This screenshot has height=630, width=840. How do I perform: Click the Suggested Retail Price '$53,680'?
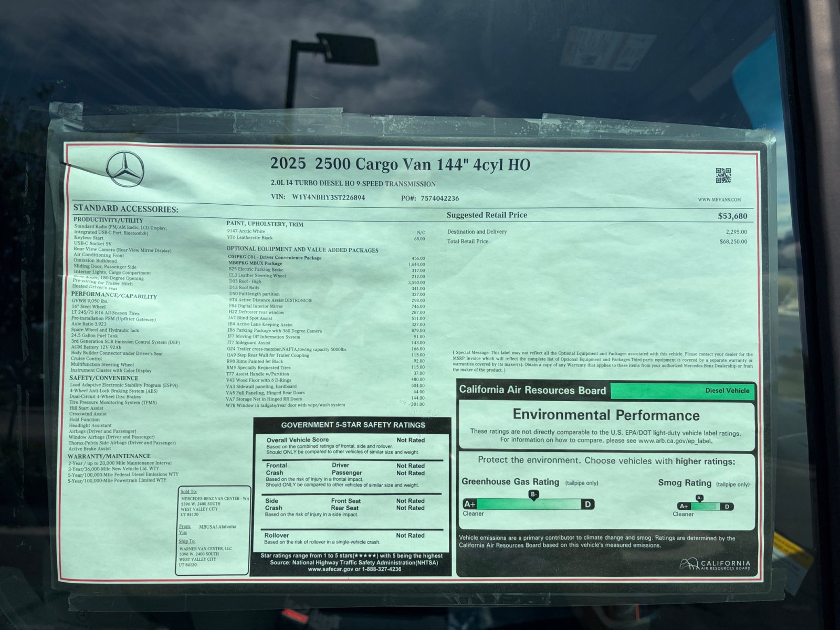pyautogui.click(x=732, y=216)
